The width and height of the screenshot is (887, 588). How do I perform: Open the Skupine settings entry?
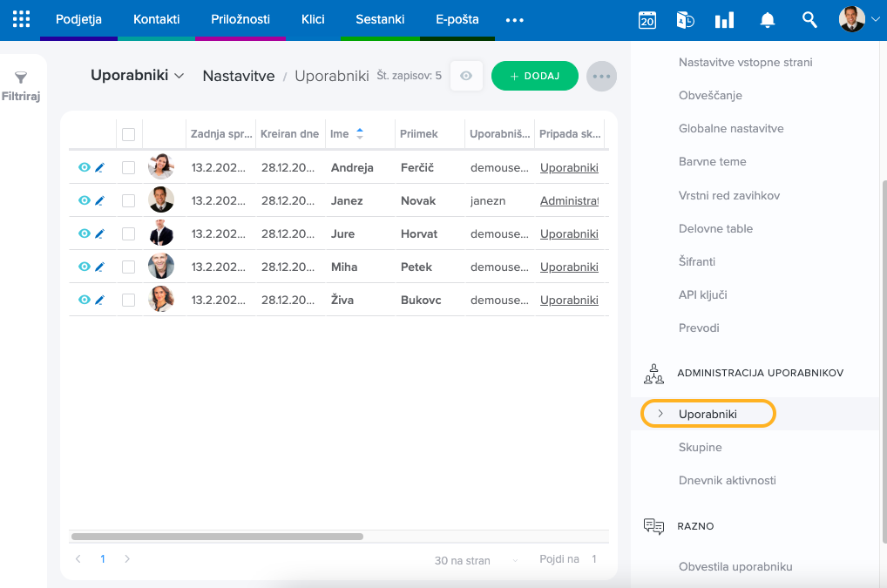click(x=700, y=447)
